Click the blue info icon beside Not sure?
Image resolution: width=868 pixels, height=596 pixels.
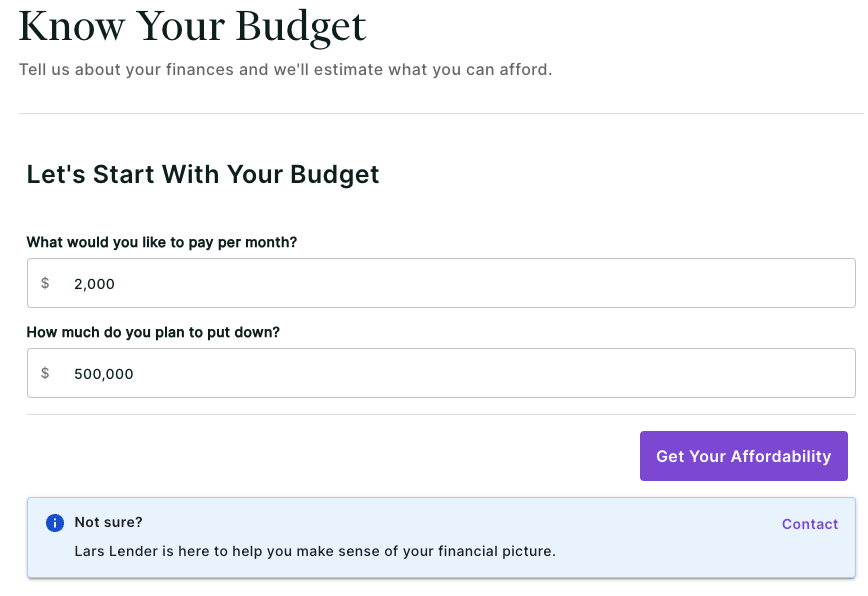[55, 522]
